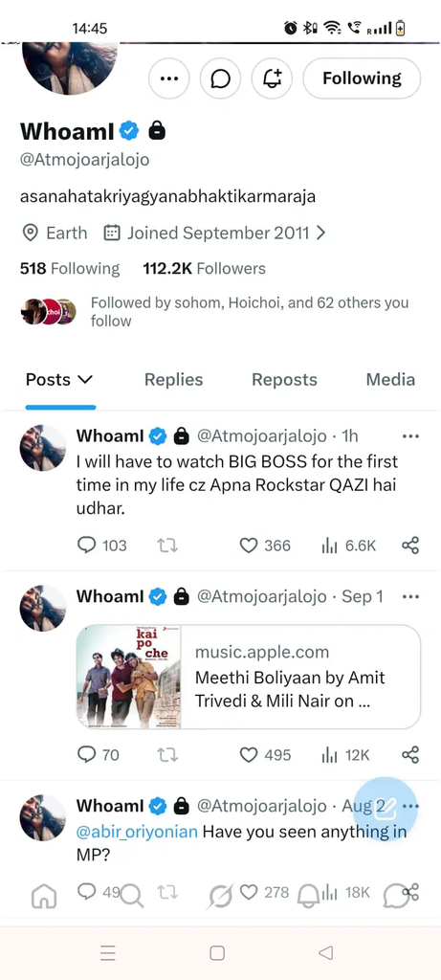Open the Reposts tab
The image size is (441, 980).
284,379
